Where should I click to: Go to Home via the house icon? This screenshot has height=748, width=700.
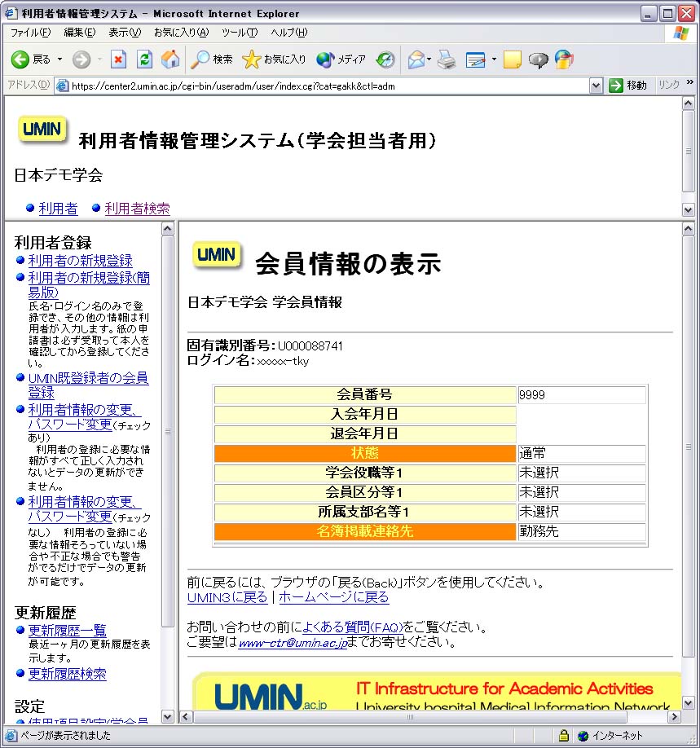coord(170,59)
